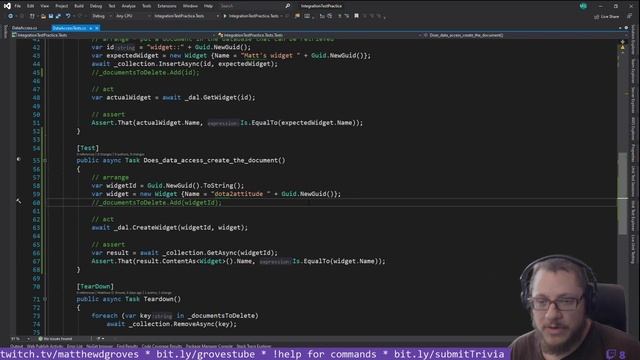Close the DataAccessTests.cs tab
Image resolution: width=640 pixels, height=360 pixels.
coord(97,28)
